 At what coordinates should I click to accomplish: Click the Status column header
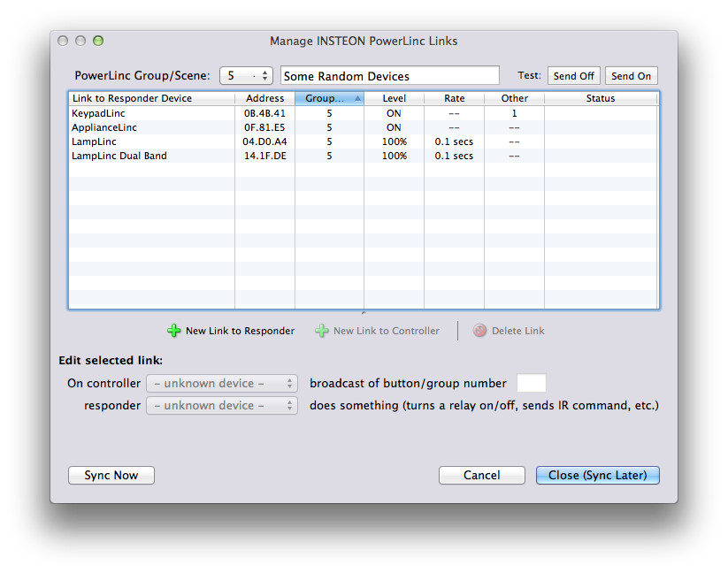601,98
